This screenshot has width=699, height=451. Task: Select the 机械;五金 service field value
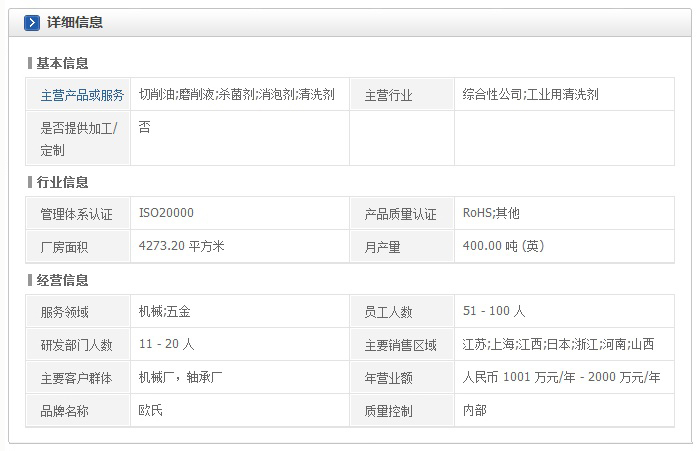(x=164, y=311)
